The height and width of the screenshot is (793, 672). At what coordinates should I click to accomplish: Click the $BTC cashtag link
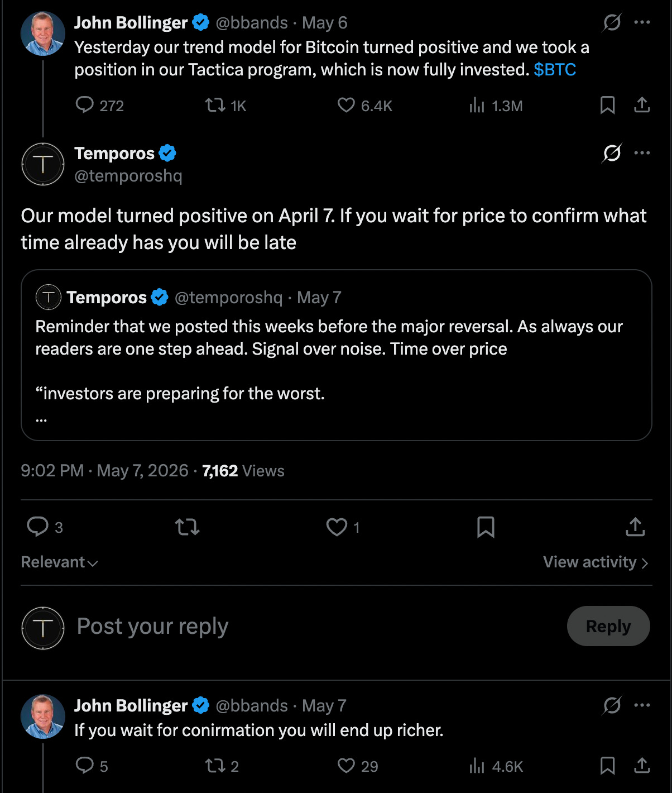coord(555,70)
